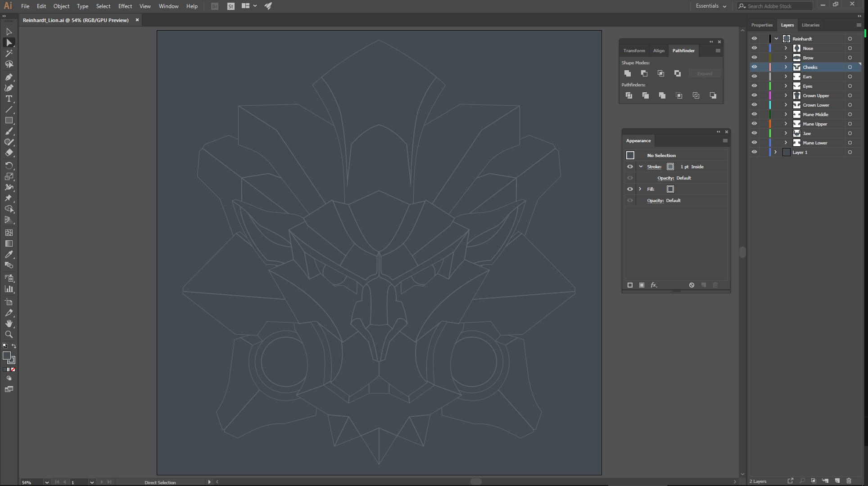868x486 pixels.
Task: Expand the Mane Middle sublayer
Action: click(786, 114)
